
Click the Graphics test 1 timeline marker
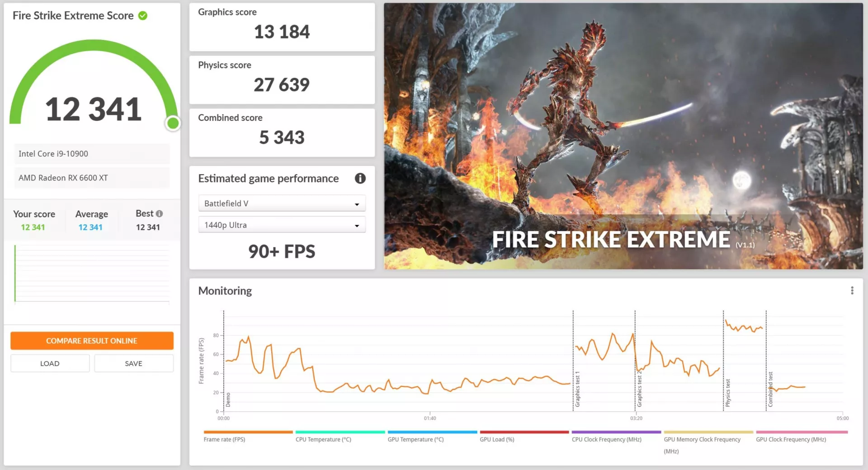click(x=577, y=389)
